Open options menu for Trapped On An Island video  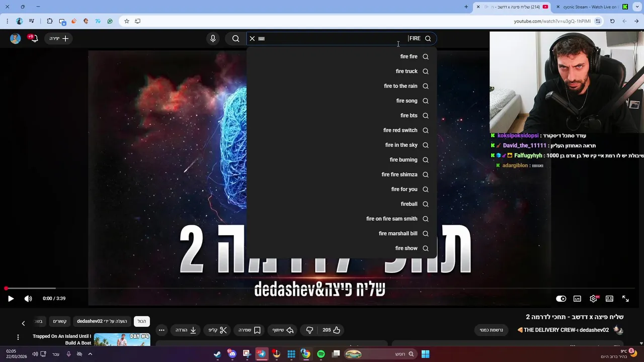[18, 337]
